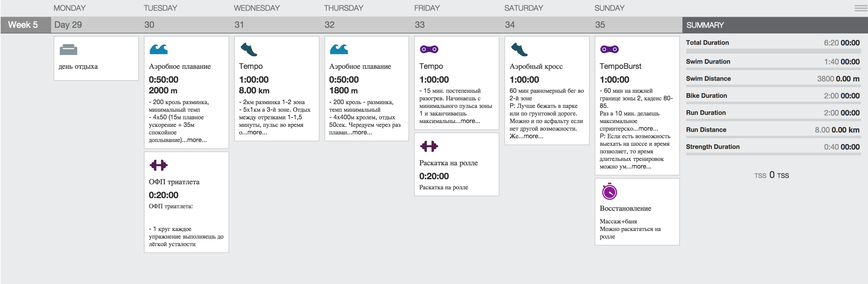The width and height of the screenshot is (868, 284).
Task: Click the stopwatch icon for Восстановление
Action: click(609, 192)
